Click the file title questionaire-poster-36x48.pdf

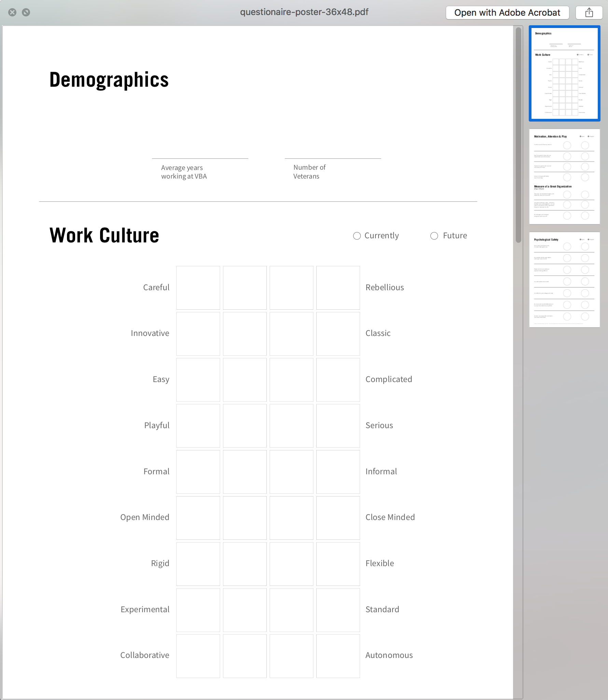pos(304,12)
